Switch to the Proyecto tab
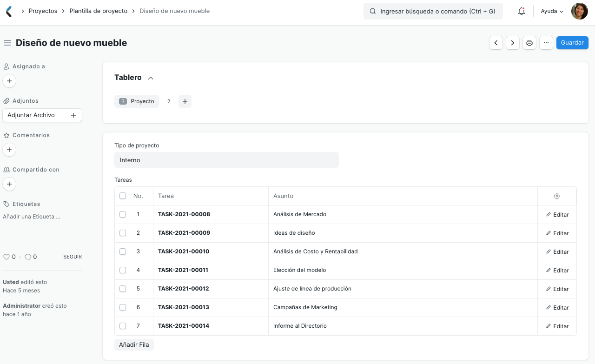The image size is (595, 364). coord(137,101)
